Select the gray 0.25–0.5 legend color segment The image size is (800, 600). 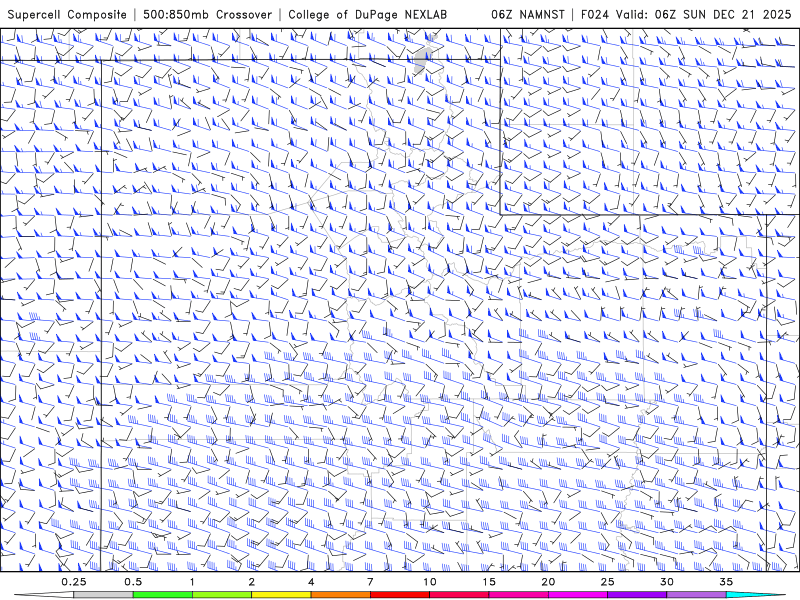(x=103, y=595)
